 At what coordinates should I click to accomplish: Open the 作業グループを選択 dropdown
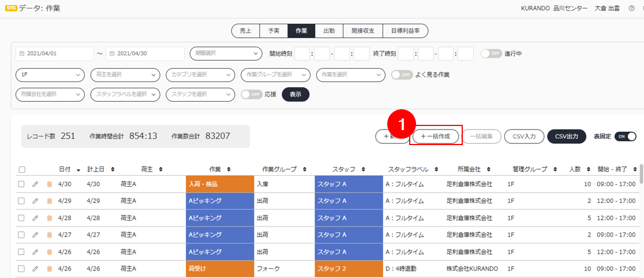click(276, 75)
